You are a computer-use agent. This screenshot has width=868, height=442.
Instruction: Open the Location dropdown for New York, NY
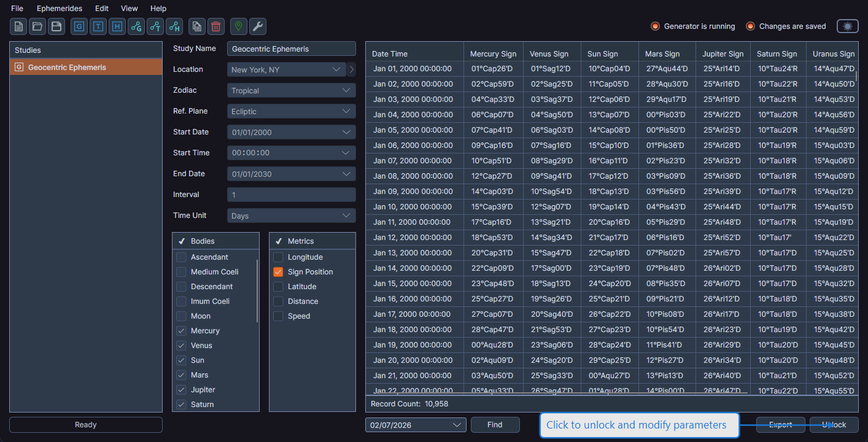[285, 69]
